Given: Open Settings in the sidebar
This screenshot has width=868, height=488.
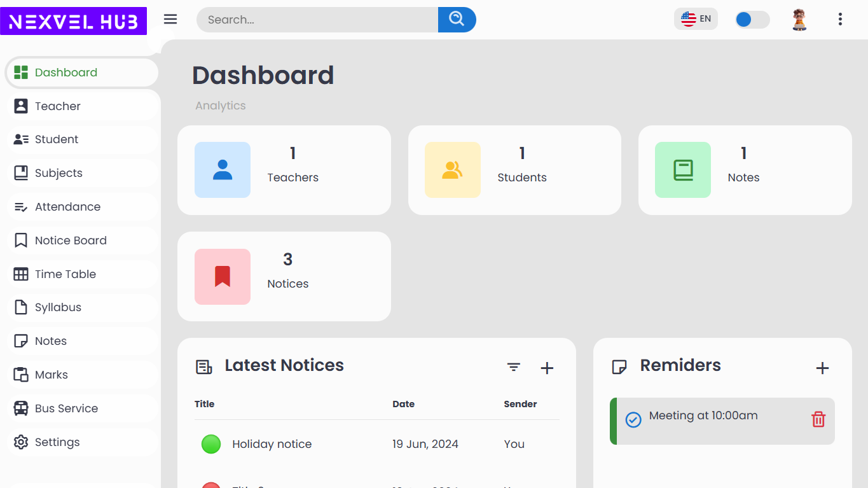Looking at the screenshot, I should point(57,442).
